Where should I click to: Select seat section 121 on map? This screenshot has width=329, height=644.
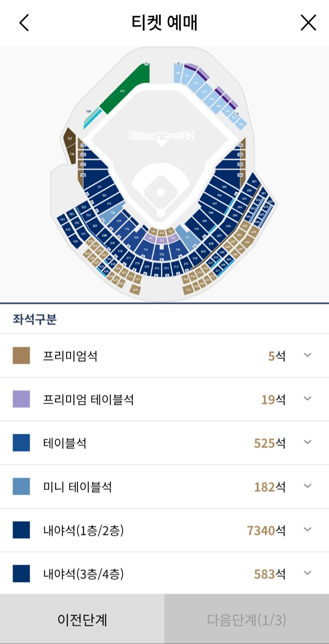click(99, 187)
